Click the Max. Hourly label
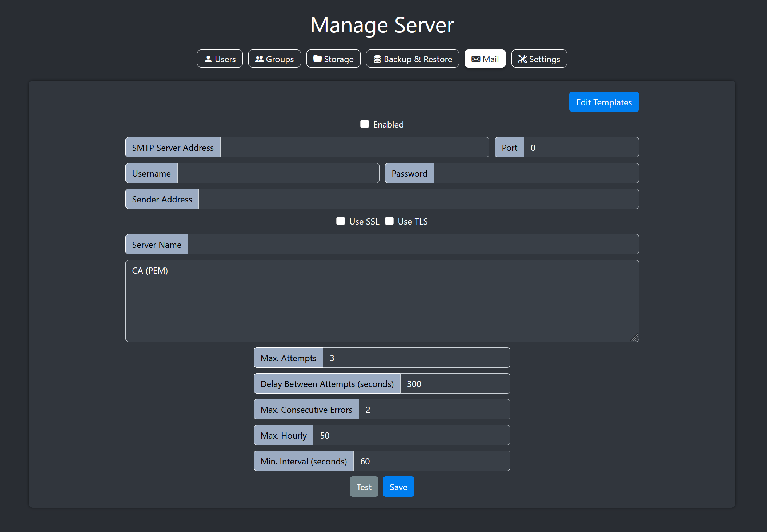 tap(284, 435)
